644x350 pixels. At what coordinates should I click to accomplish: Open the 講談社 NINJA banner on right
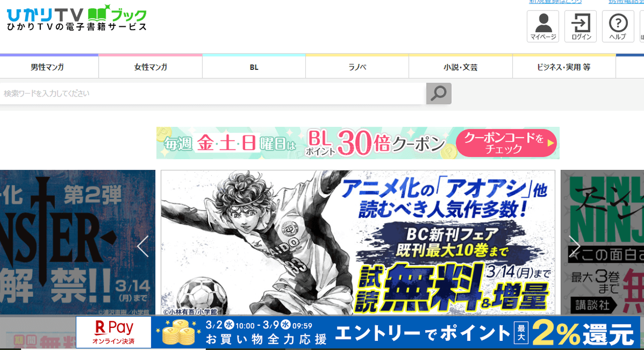602,243
